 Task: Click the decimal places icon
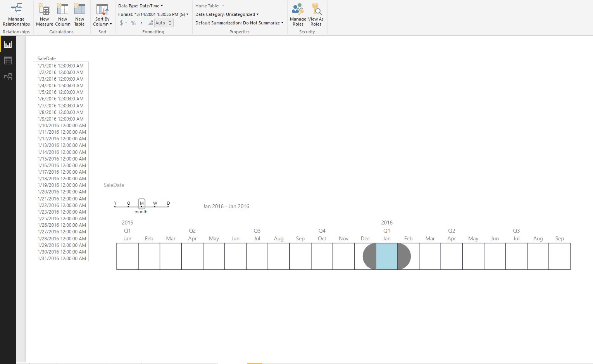pos(150,23)
